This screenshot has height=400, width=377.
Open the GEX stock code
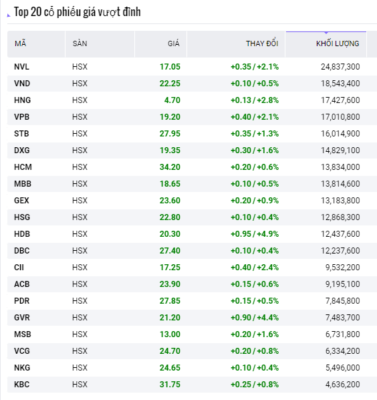pos(21,200)
